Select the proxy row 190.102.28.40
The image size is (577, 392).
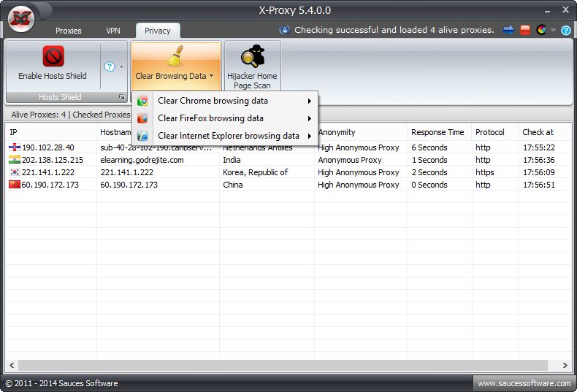[288, 147]
